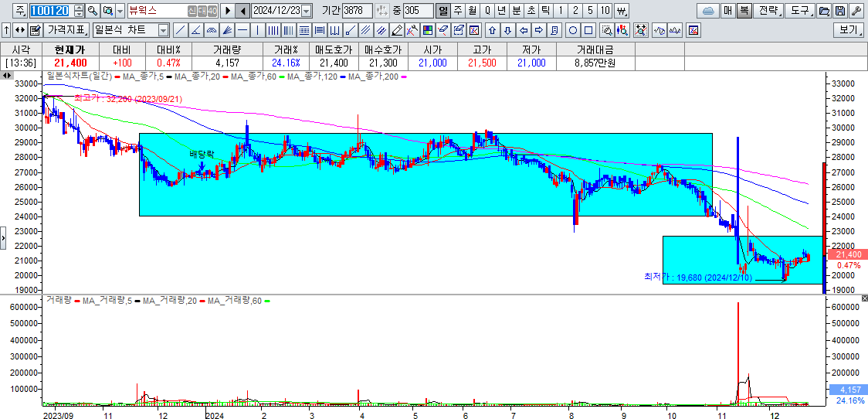
Task: Open chart settings wrench icon
Action: coord(856,11)
